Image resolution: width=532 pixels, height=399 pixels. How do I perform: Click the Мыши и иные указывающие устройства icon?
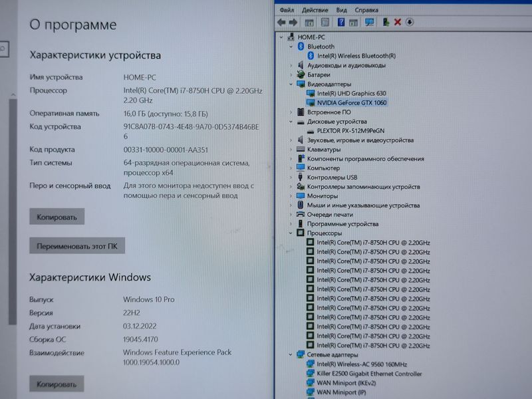click(301, 205)
